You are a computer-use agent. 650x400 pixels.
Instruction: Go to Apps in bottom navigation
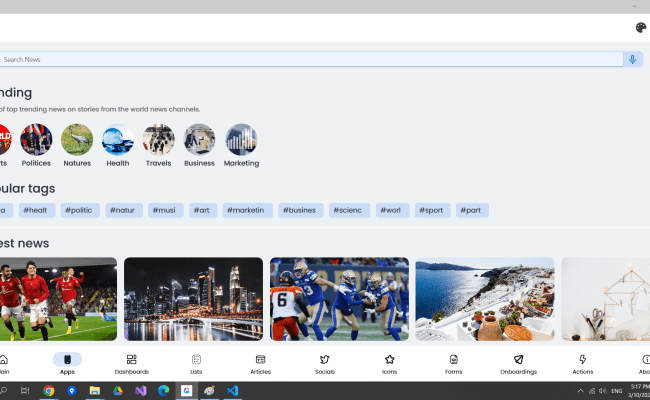coord(67,364)
